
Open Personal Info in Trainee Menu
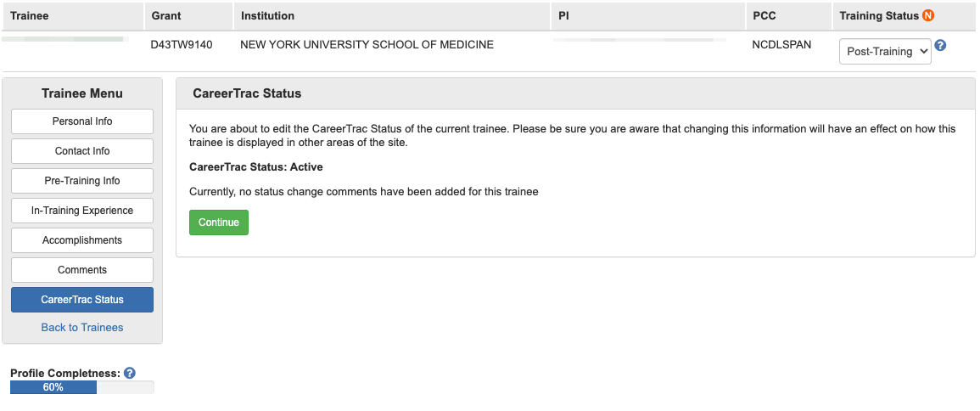tap(82, 121)
